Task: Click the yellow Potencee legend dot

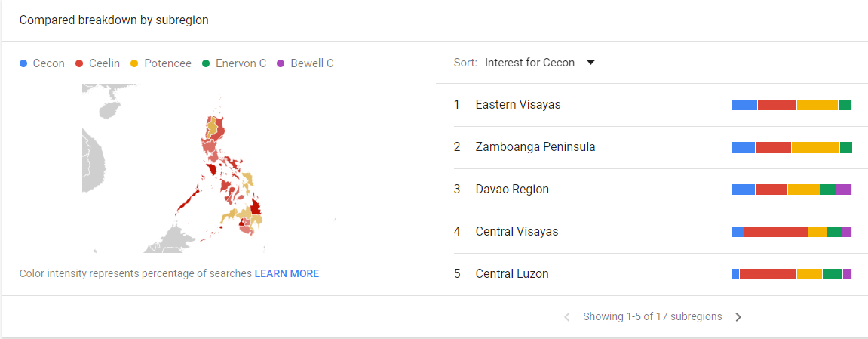Action: (x=135, y=63)
